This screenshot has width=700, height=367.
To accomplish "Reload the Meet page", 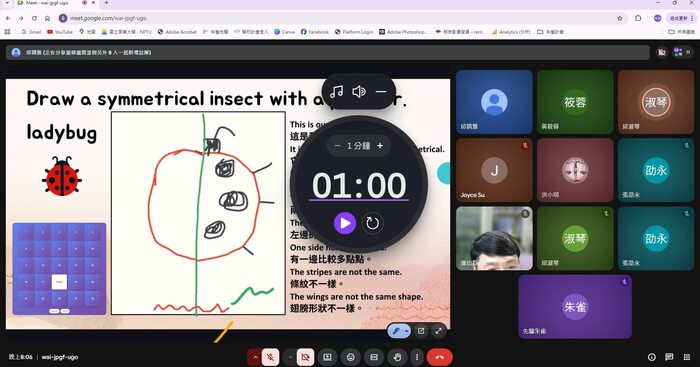I will [34, 18].
